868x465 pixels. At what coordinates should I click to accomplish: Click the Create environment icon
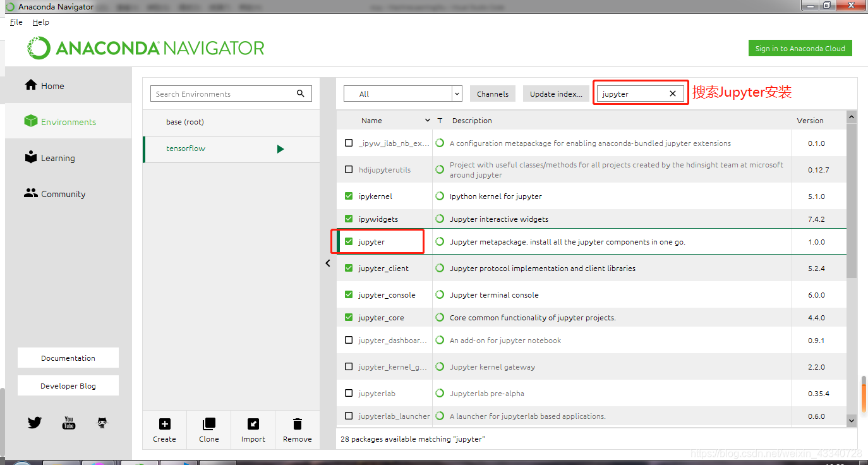coord(164,424)
